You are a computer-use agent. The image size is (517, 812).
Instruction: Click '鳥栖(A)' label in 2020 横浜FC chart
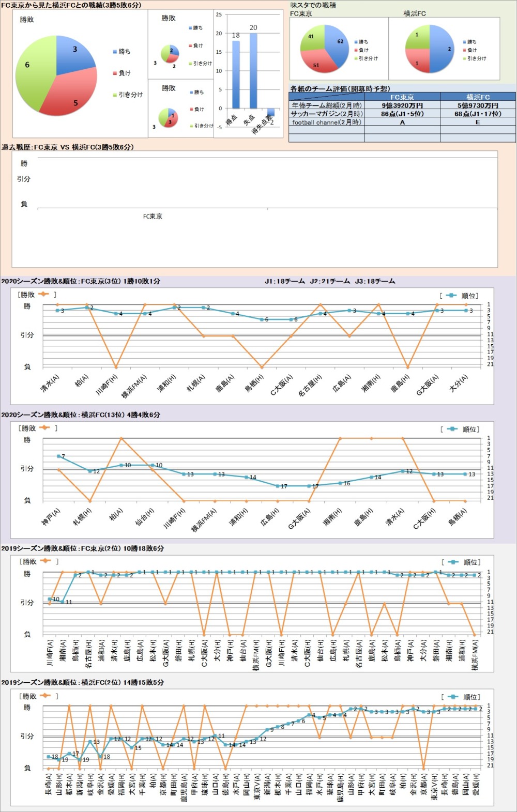458,517
